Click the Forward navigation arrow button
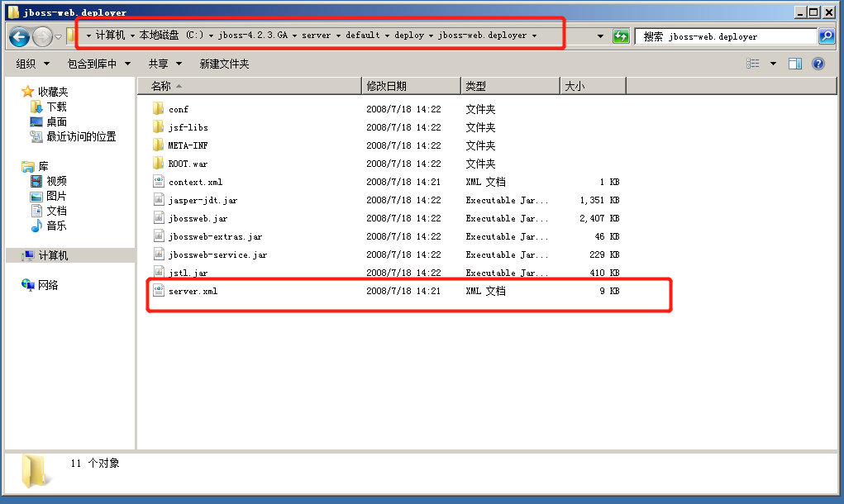The height and width of the screenshot is (504, 844). (42, 36)
